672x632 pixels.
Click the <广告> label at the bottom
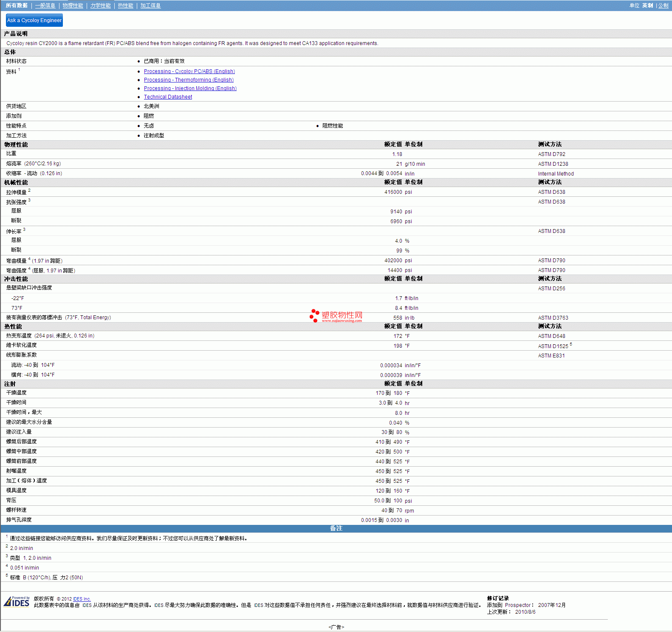[336, 627]
